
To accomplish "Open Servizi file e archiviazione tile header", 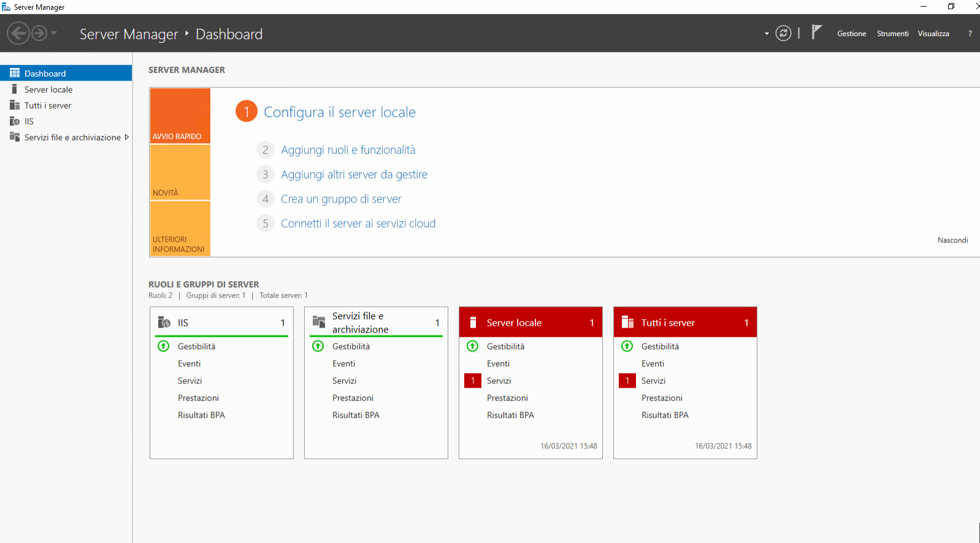I will point(376,322).
